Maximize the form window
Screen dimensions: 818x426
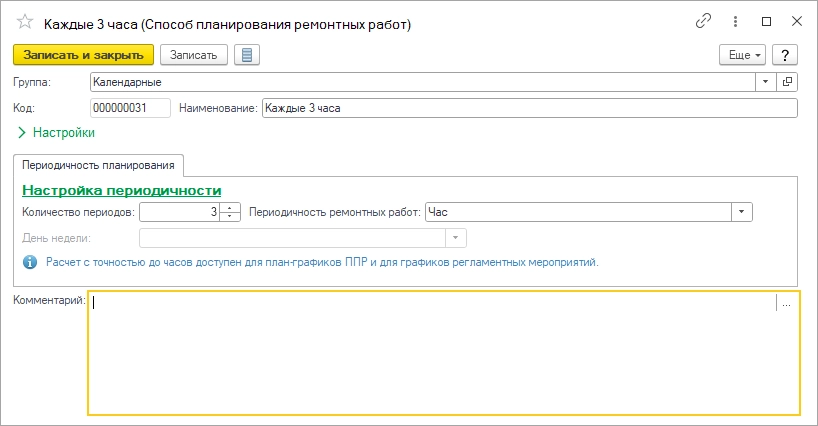tap(766, 22)
